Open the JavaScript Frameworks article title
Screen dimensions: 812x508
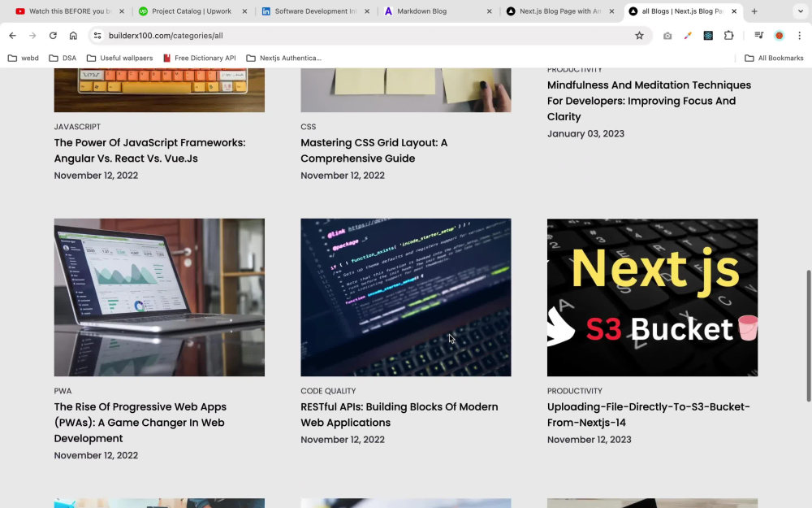click(x=149, y=150)
